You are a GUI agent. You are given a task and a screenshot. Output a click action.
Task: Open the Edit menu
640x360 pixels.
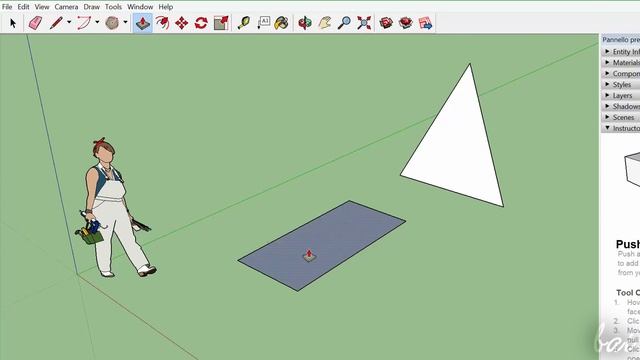23,7
